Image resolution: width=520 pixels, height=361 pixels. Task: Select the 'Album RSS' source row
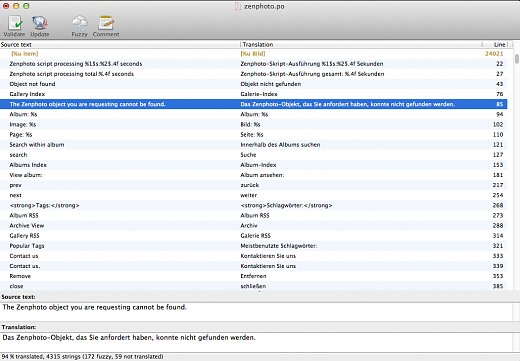point(254,215)
